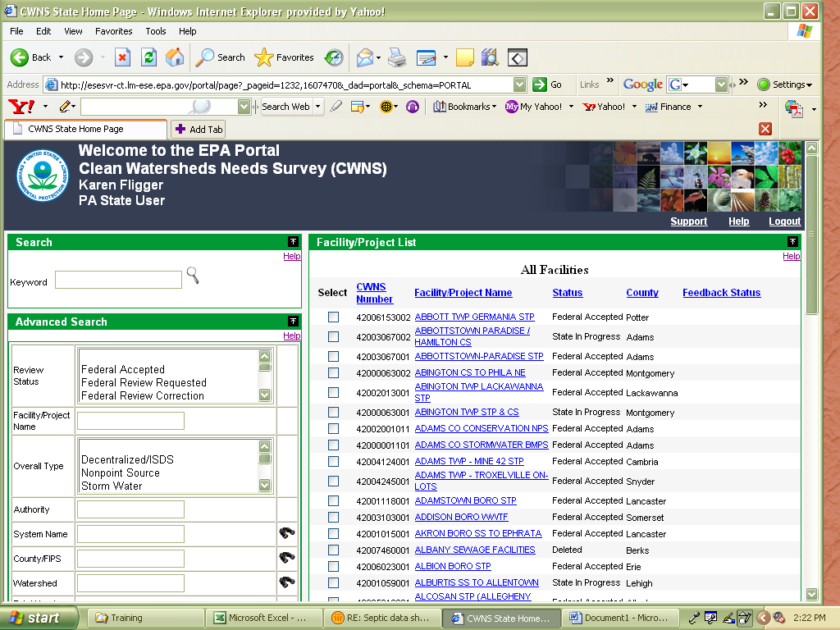Expand the Yahoo Bookmarks dropdown
Screen dimensions: 840x630
click(464, 107)
